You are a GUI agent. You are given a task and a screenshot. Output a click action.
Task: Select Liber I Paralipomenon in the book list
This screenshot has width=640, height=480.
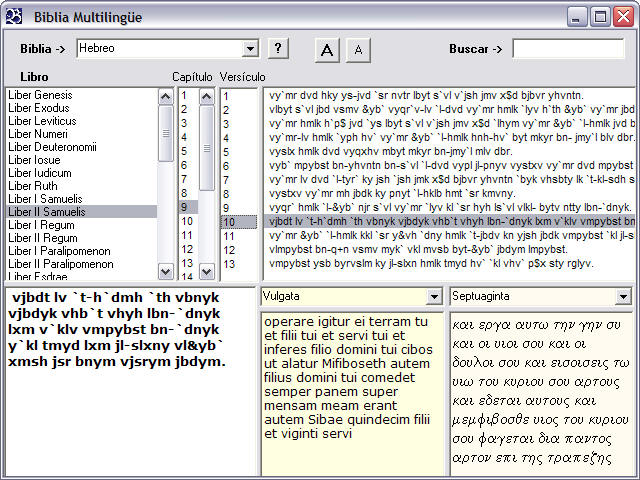tap(82, 251)
